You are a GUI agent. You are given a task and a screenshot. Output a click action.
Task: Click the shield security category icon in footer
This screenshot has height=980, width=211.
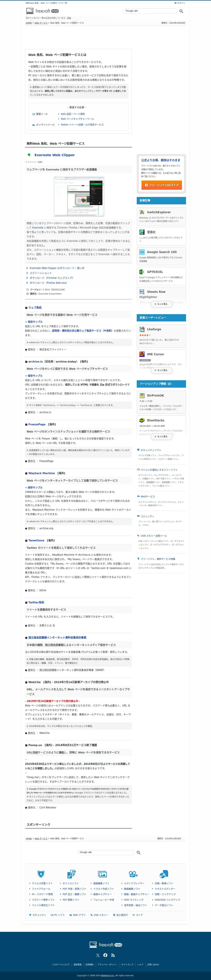coord(41,874)
